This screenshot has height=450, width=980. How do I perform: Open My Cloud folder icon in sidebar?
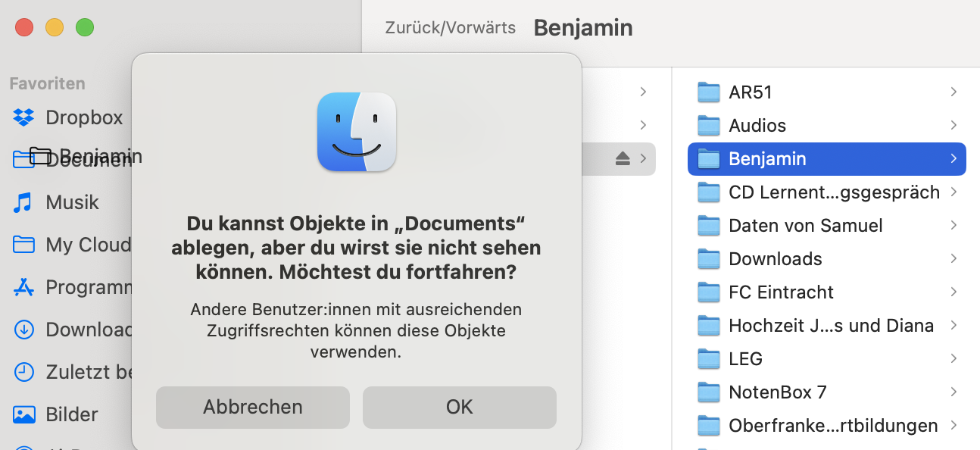[24, 245]
